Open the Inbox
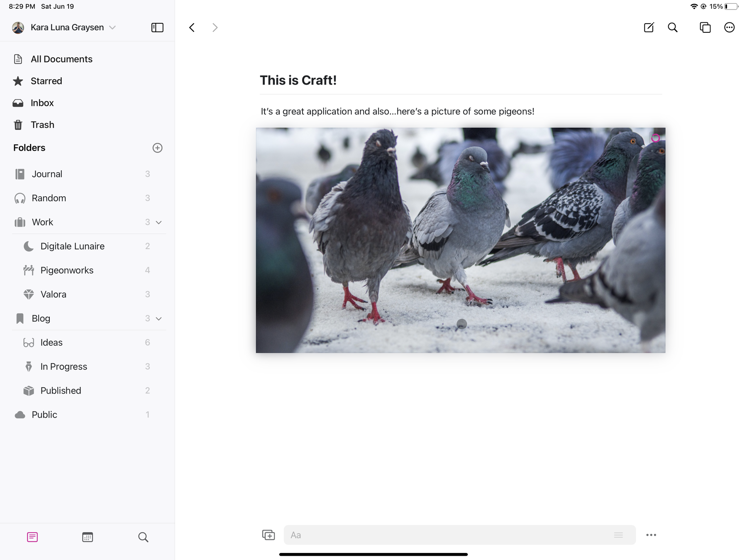747x560 pixels. pyautogui.click(x=42, y=103)
